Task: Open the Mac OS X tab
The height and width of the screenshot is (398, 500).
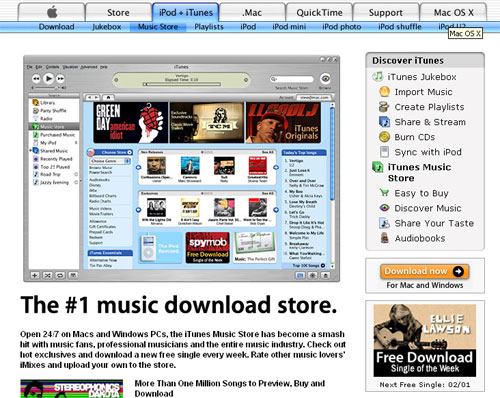Action: click(453, 13)
